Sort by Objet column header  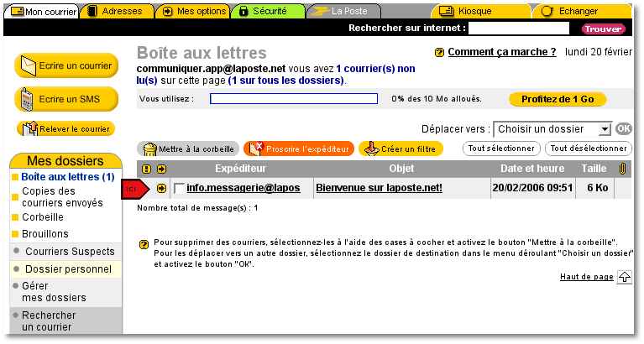pos(401,169)
